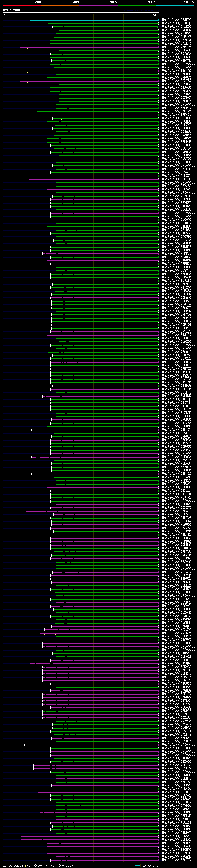The image size is (197, 868).
Task: Open the UniRef100_Q1QQP9 hit
Action: [176, 220]
